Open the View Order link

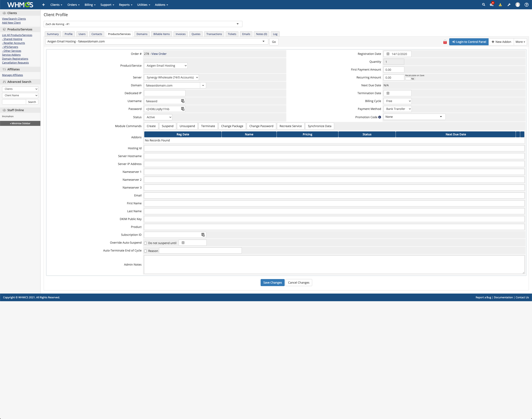pyautogui.click(x=159, y=54)
